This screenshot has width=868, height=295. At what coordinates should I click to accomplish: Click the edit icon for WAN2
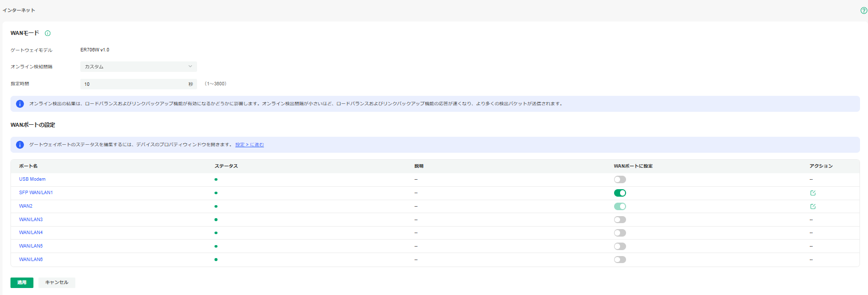tap(813, 207)
